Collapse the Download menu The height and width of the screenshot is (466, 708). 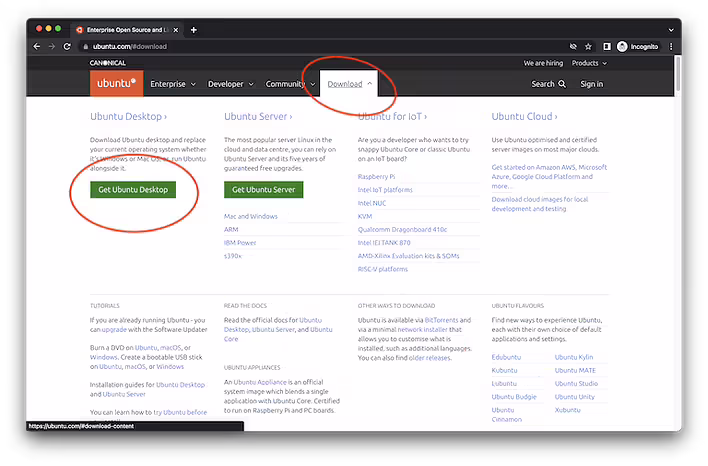pyautogui.click(x=349, y=84)
